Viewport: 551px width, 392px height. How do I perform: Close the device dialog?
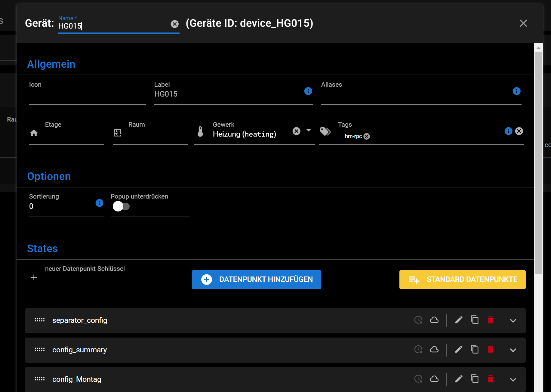pos(523,23)
